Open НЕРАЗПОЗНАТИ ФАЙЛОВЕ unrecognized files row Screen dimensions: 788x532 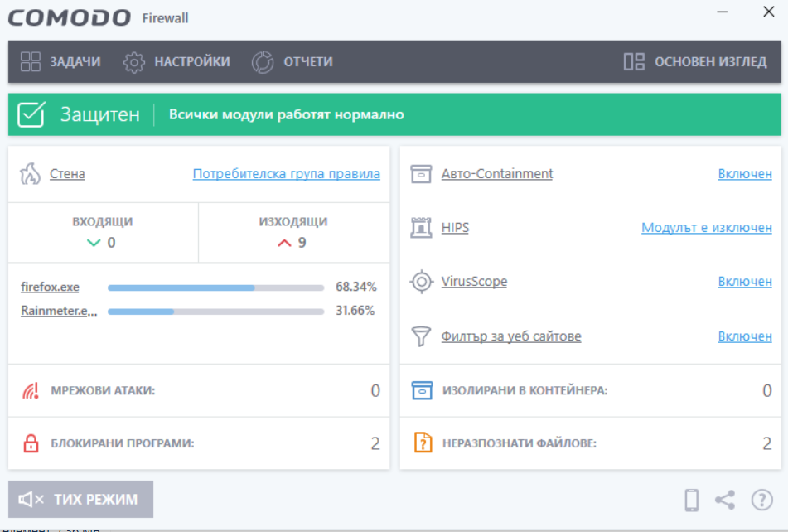[x=591, y=443]
